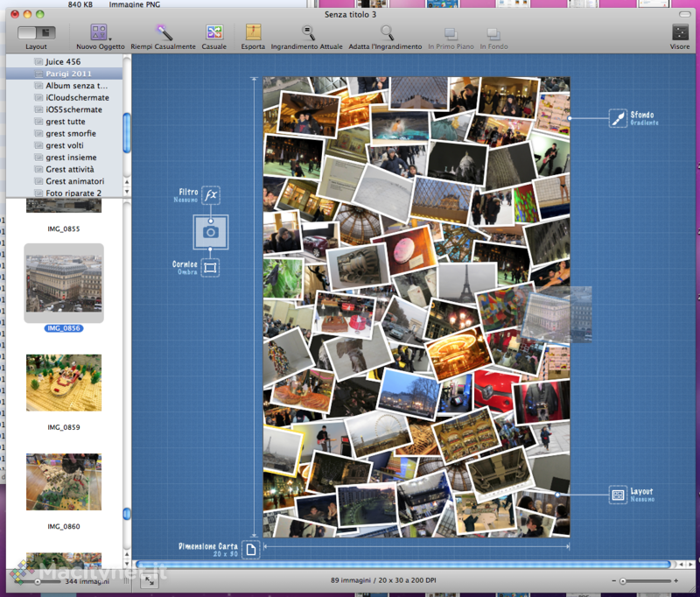Open the Dimensione Carta page icon
This screenshot has width=700, height=597.
coord(251,550)
